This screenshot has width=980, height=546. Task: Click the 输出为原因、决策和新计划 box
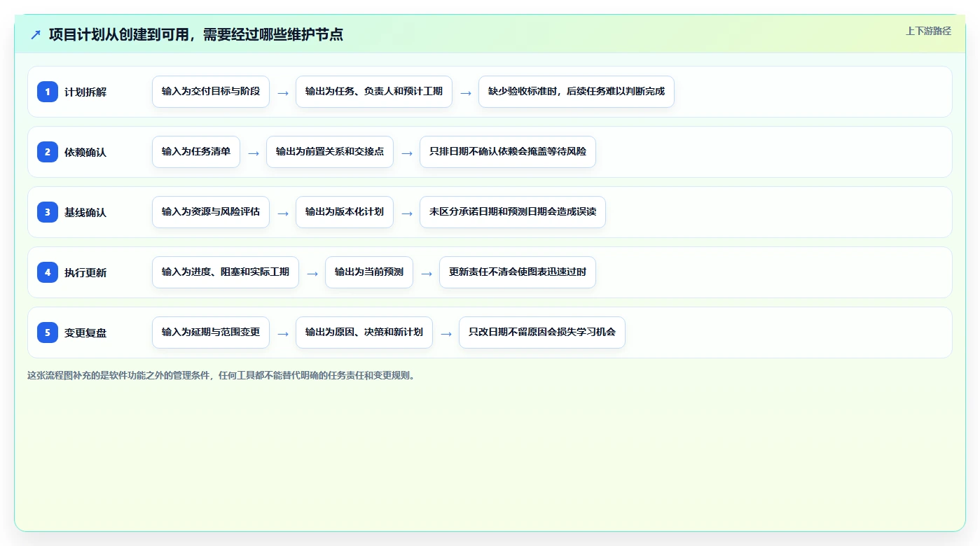pos(364,332)
